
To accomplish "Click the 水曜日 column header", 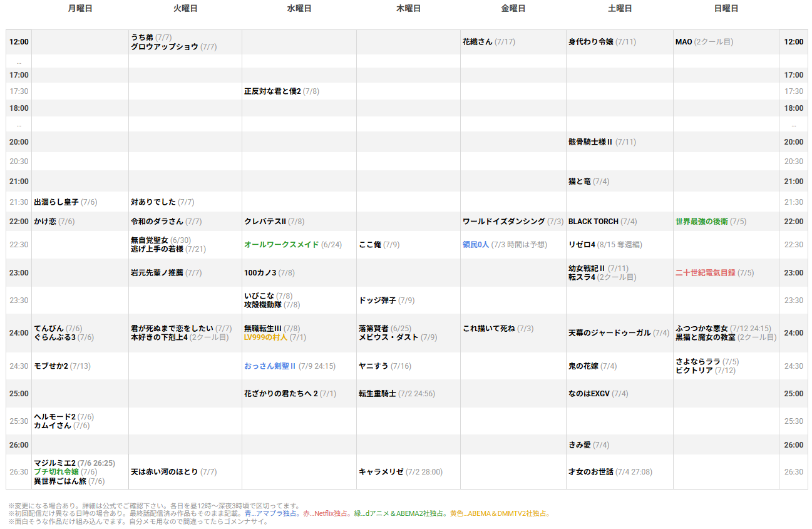I will click(299, 9).
